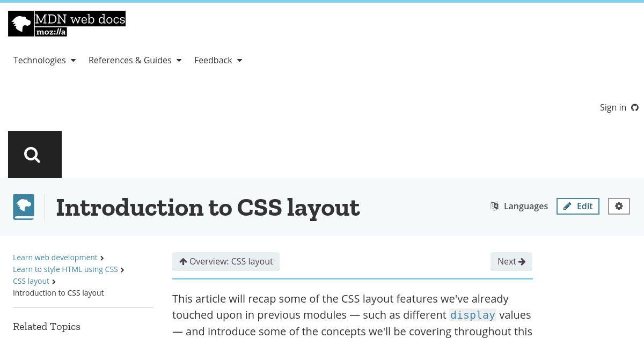Click the book icon beside the page title
Screen dimensions: 644x338
(x=24, y=207)
